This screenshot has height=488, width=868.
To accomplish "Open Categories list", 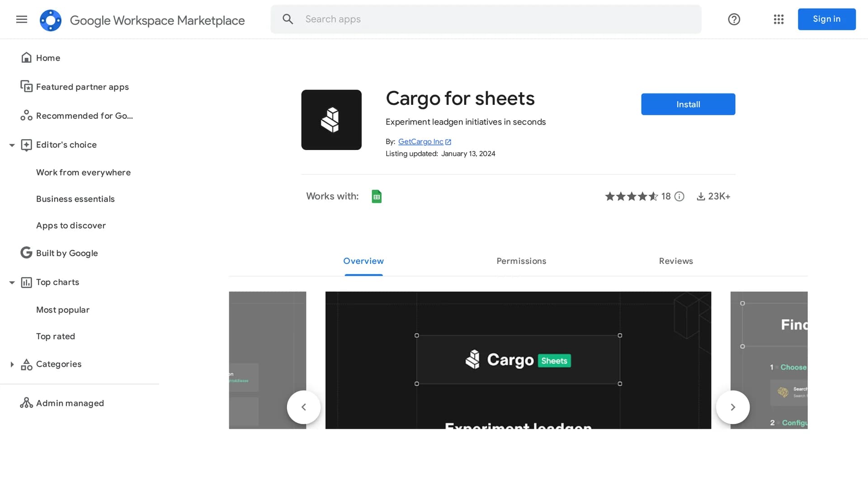I will 59,364.
